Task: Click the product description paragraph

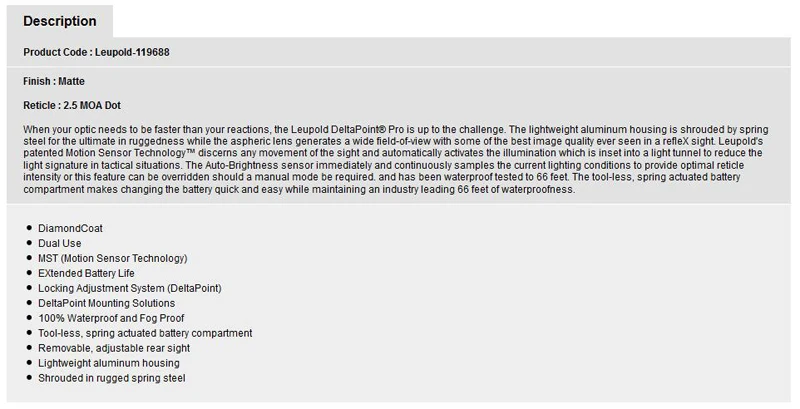Action: 395,159
